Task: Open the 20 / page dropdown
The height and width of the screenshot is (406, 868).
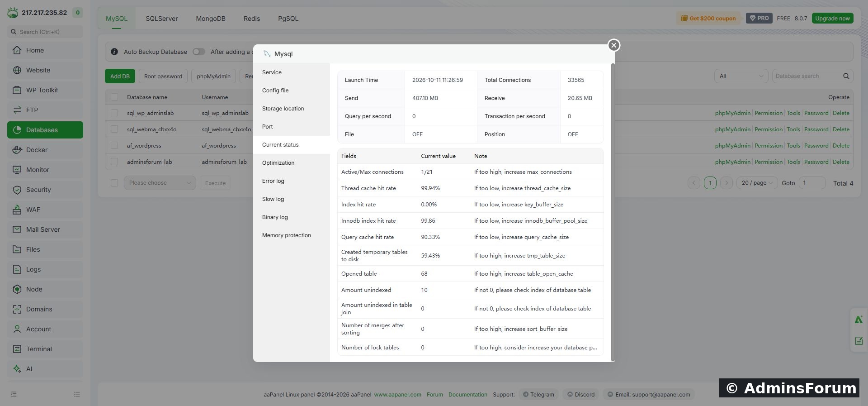Action: click(757, 183)
